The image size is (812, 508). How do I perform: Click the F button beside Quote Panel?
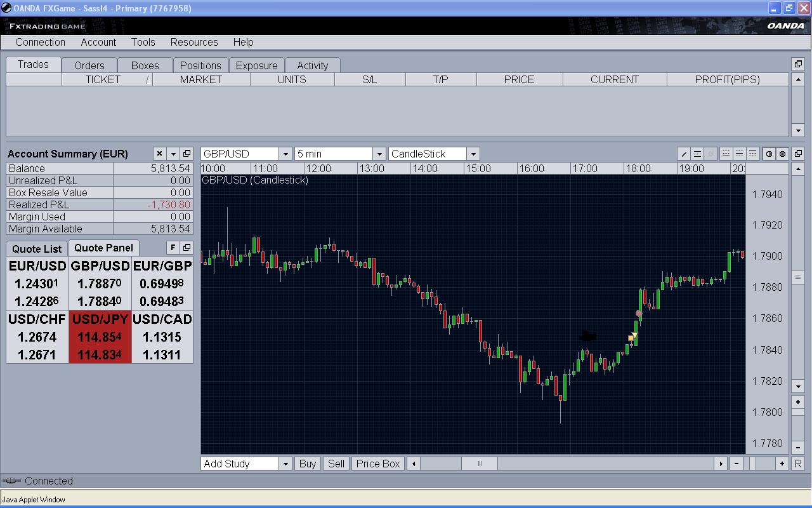[x=173, y=248]
